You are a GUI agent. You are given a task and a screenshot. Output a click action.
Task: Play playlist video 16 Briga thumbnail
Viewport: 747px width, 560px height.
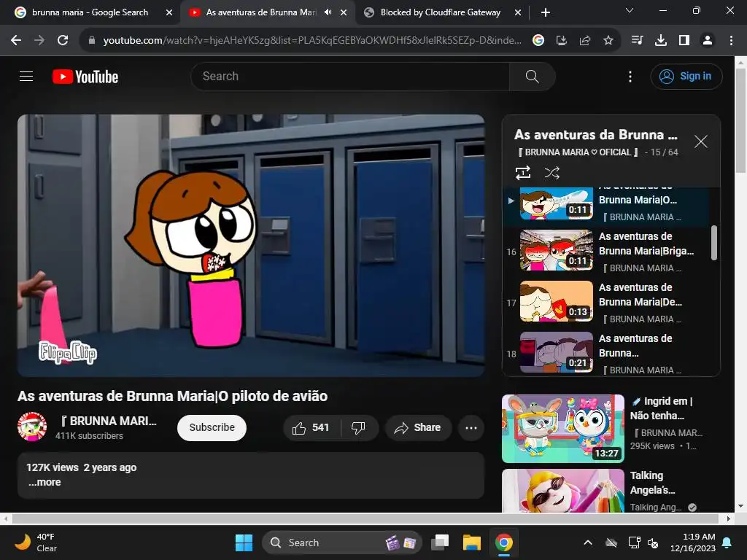pos(557,250)
